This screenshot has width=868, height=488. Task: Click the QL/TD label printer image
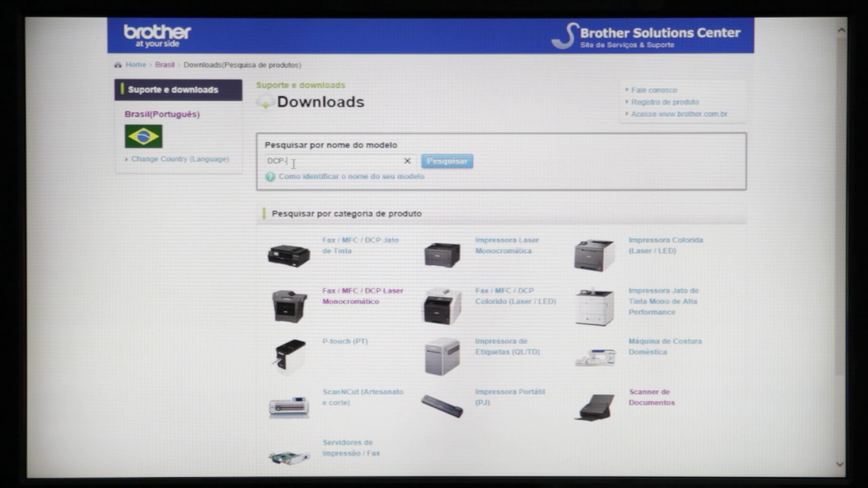point(442,357)
